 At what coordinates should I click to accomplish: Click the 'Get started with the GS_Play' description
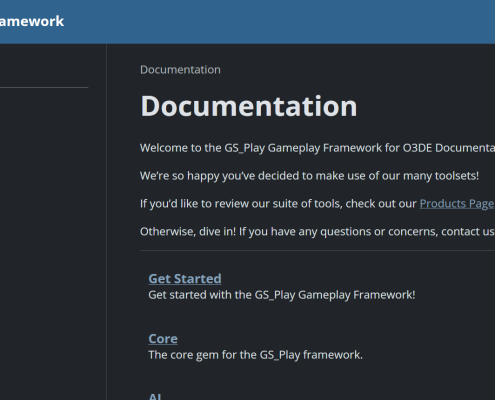282,295
